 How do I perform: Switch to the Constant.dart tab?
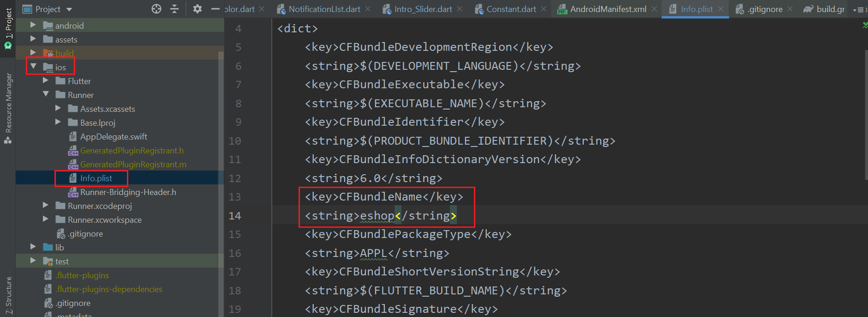click(x=511, y=9)
